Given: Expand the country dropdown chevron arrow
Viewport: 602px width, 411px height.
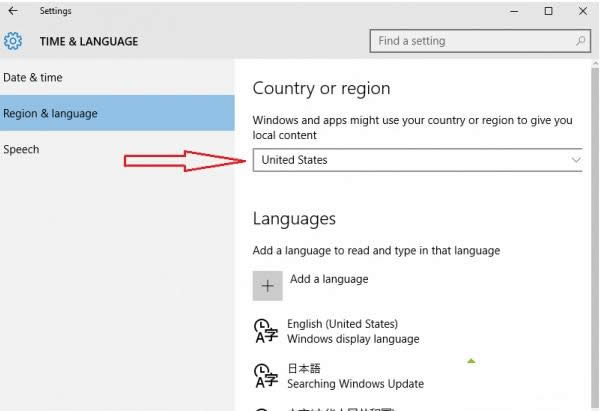Looking at the screenshot, I should (575, 160).
